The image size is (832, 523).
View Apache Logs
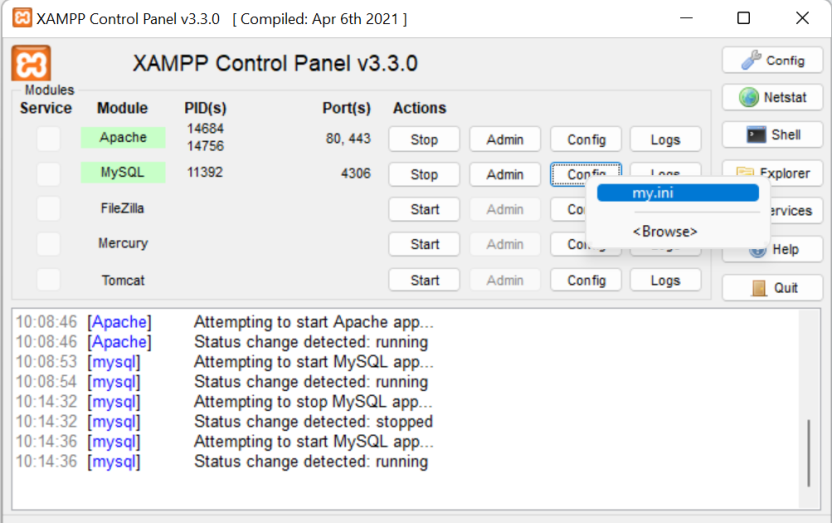(665, 140)
